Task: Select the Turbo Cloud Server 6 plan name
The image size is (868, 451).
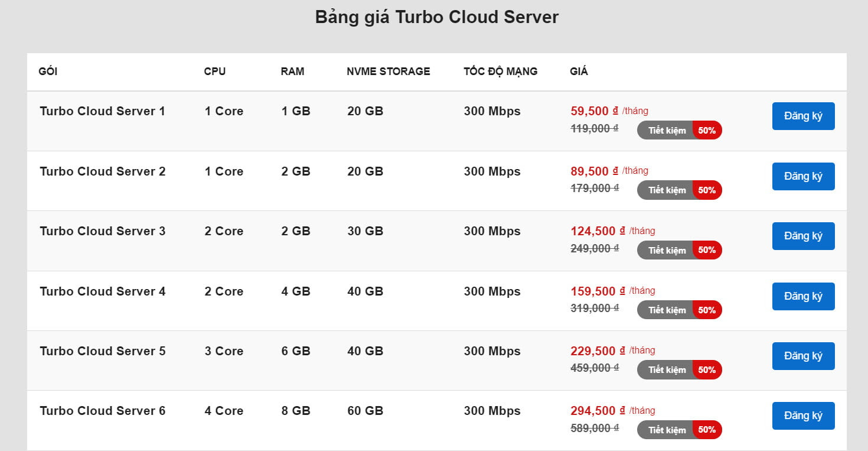Action: (x=102, y=411)
